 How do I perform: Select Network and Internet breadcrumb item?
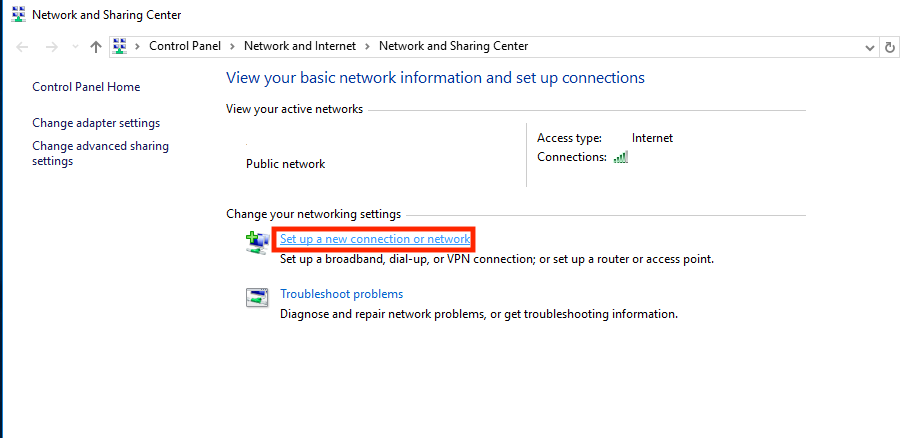tap(299, 46)
